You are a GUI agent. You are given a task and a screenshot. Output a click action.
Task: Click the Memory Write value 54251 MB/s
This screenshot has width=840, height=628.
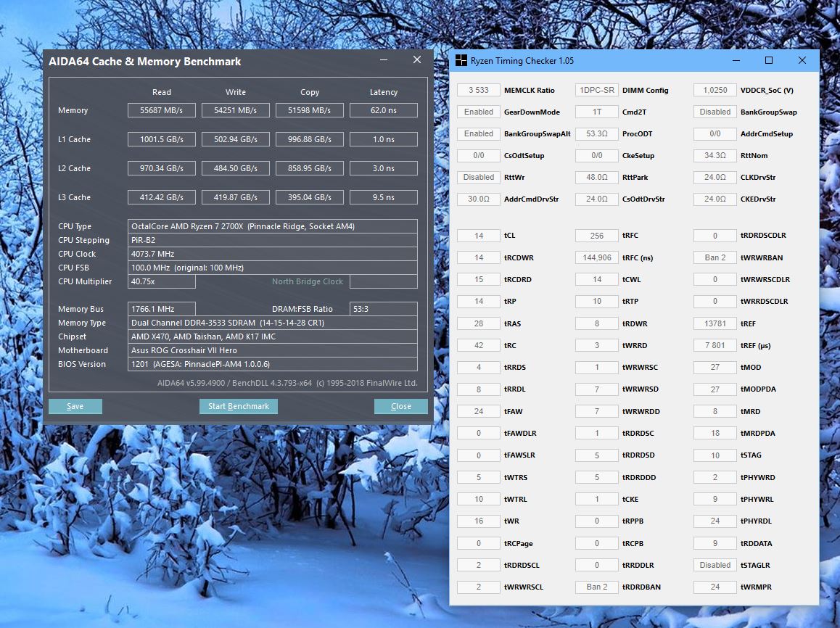235,110
